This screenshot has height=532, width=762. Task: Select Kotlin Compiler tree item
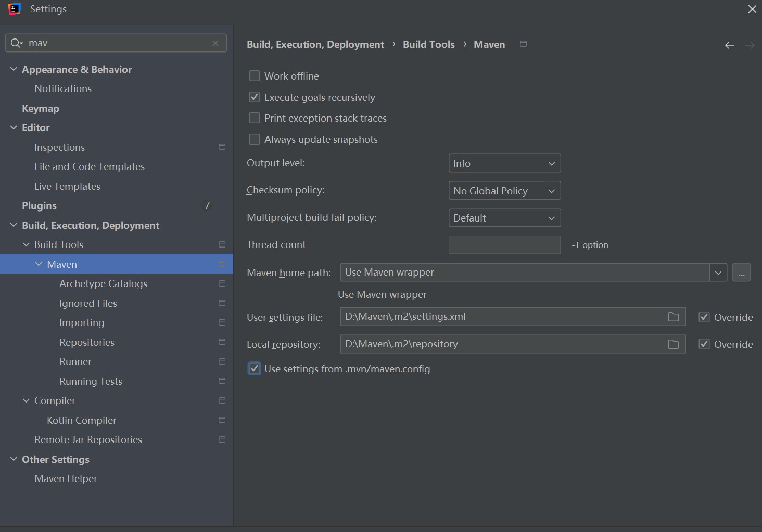(82, 420)
